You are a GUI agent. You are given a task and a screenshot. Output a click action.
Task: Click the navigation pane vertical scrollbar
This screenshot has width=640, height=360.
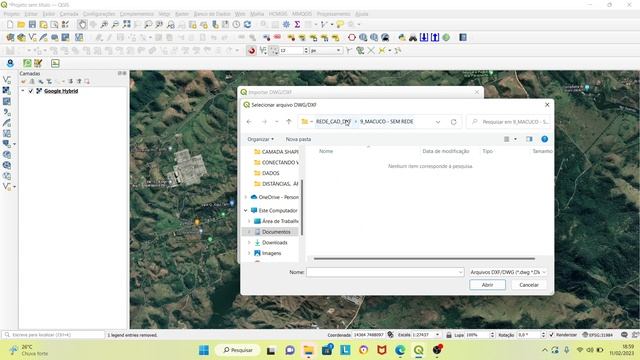pyautogui.click(x=302, y=207)
